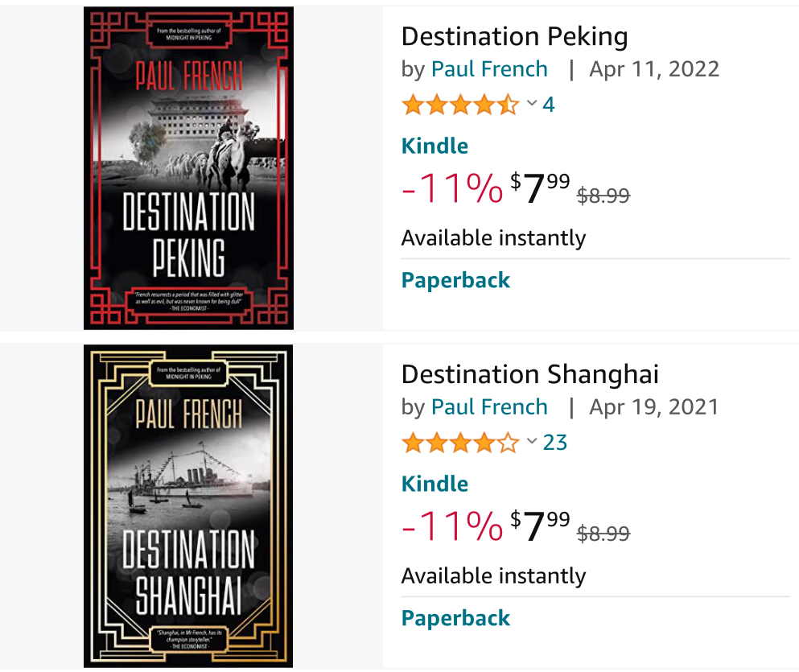Image resolution: width=799 pixels, height=672 pixels.
Task: Open Paul French author link for Destination Shanghai
Action: (x=489, y=407)
